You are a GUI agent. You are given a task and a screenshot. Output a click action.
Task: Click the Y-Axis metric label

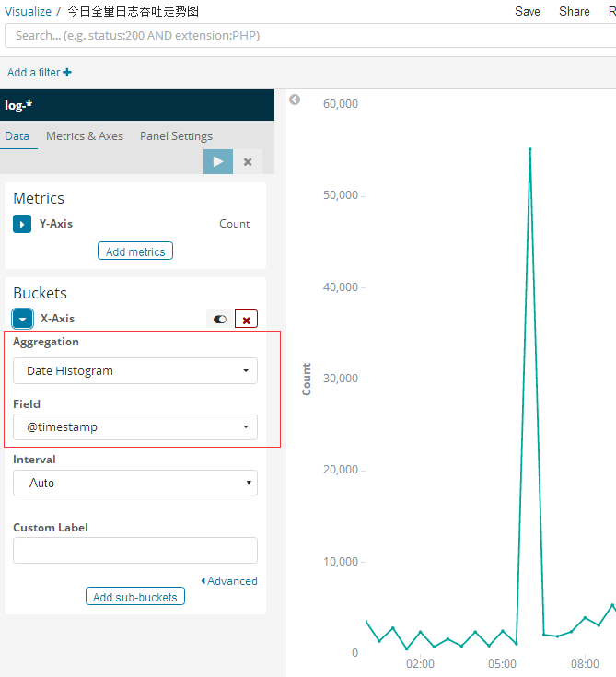[56, 224]
